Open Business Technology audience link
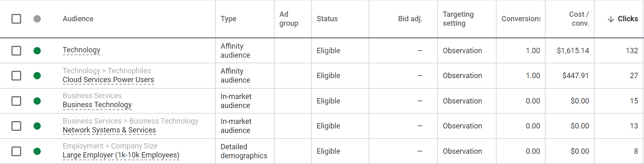Screen dimensions: 644x164 click(x=97, y=105)
